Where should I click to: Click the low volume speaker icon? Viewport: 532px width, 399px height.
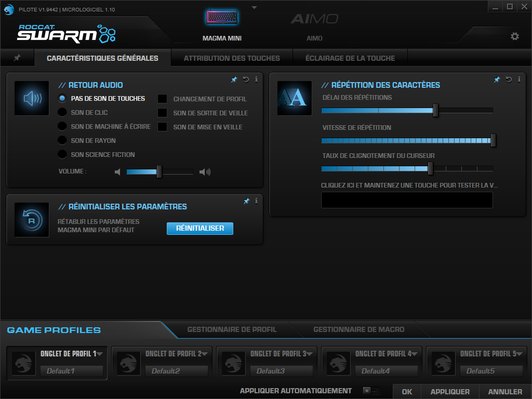tap(117, 172)
